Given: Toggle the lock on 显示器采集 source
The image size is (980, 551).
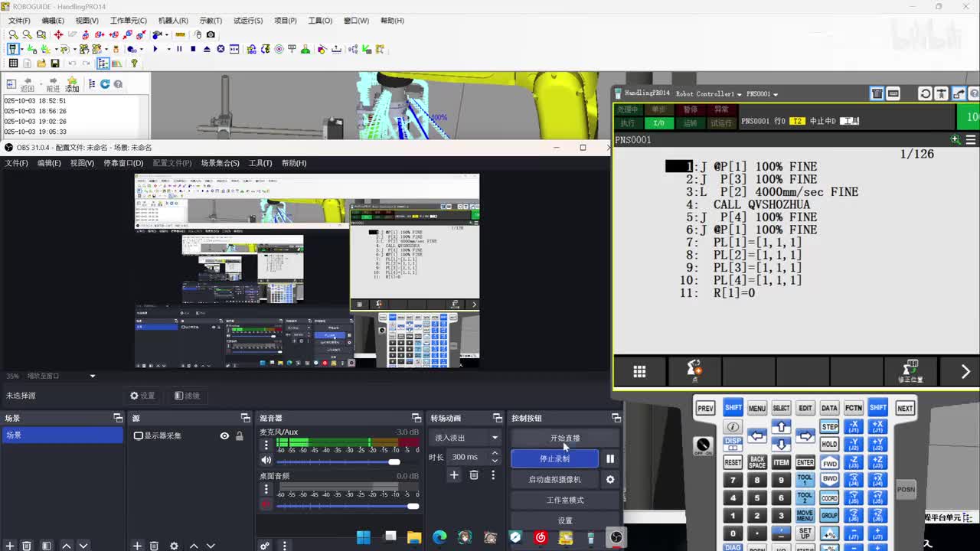Looking at the screenshot, I should 240,435.
